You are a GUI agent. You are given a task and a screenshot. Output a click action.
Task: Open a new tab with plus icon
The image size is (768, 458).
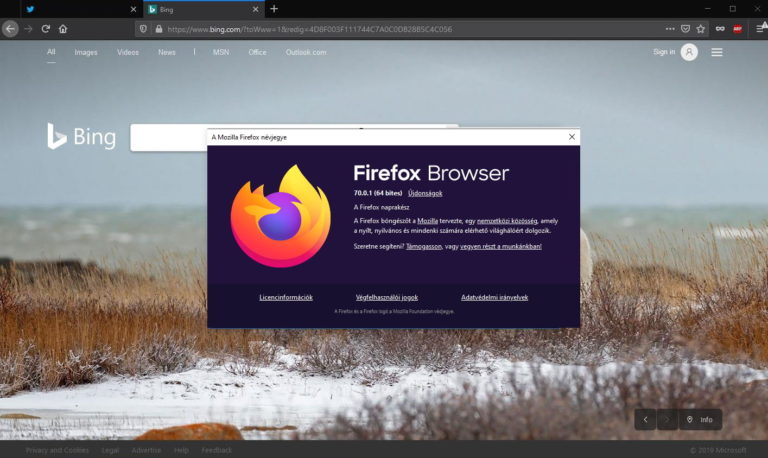[x=274, y=9]
